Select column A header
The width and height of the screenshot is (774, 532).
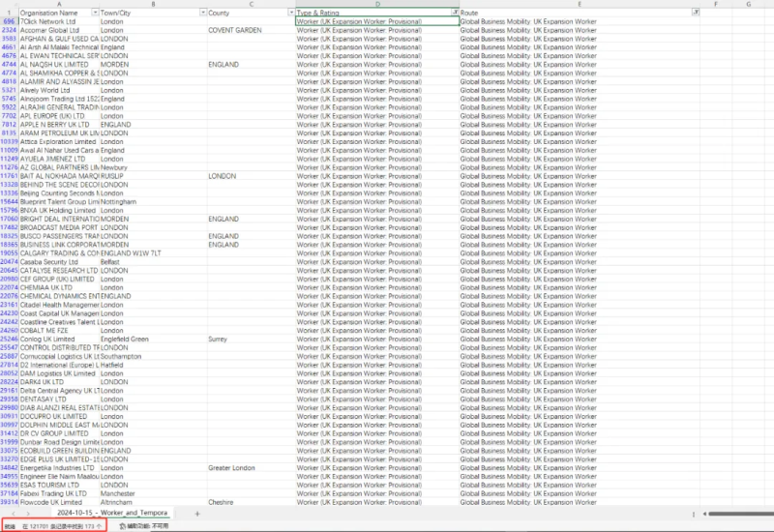tap(59, 4)
